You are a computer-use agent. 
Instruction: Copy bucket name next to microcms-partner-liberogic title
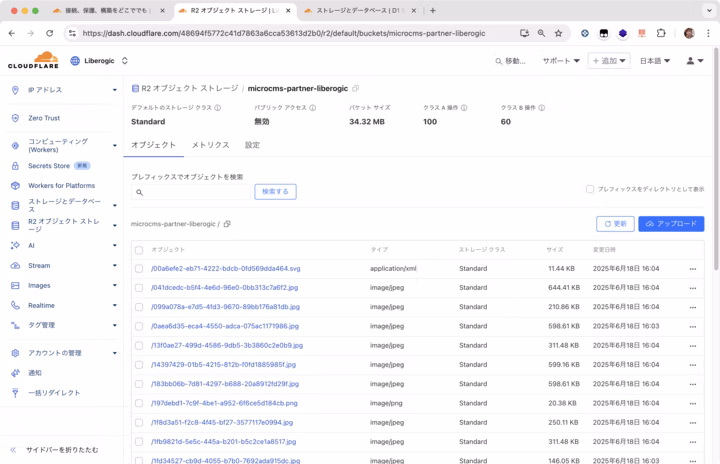(x=356, y=89)
